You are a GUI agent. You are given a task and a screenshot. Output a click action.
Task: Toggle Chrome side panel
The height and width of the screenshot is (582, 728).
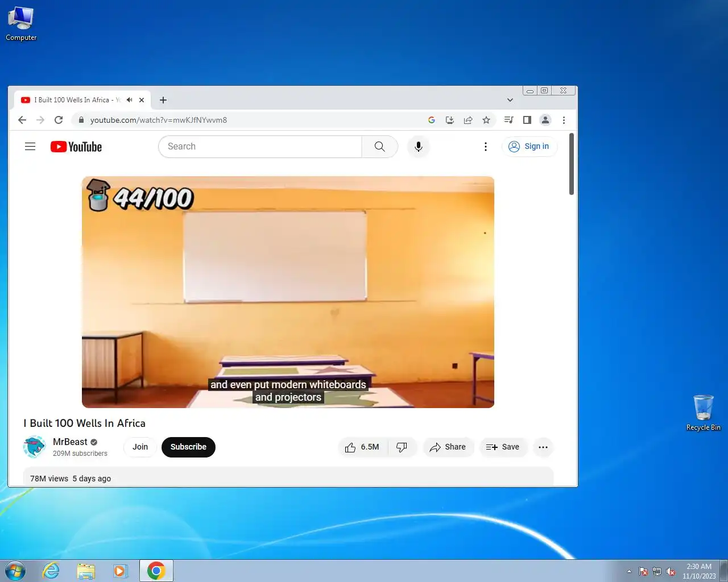[527, 120]
